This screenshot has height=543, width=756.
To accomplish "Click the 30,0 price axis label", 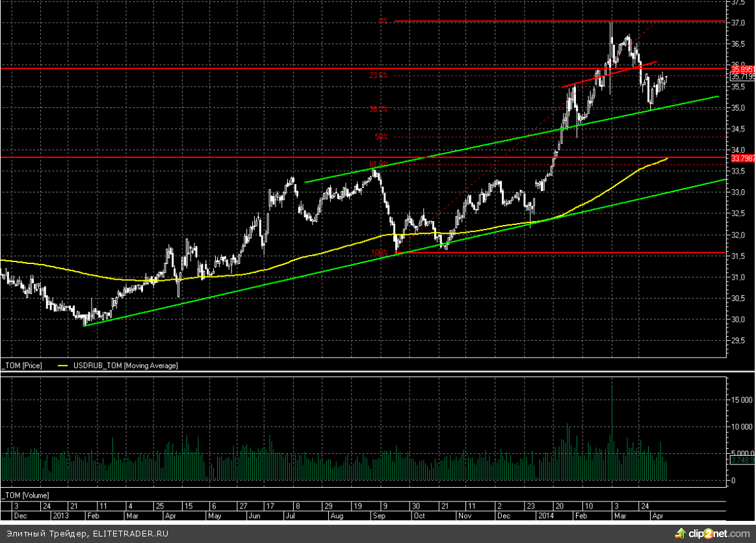I will pos(738,320).
